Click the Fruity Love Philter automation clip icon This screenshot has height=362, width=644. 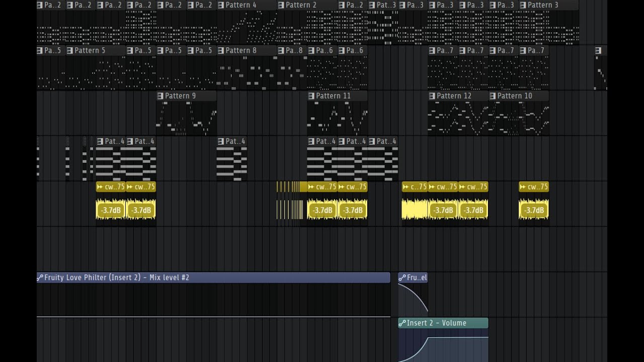[40, 278]
